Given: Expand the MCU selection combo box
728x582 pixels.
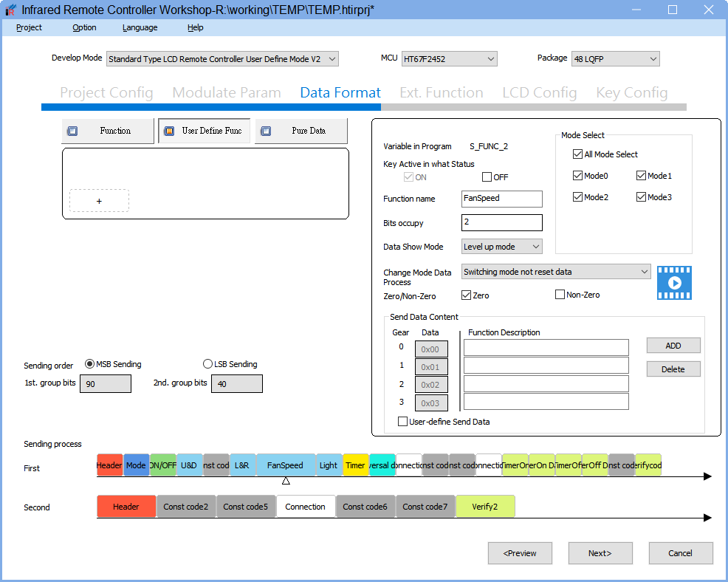Looking at the screenshot, I should tap(449, 59).
